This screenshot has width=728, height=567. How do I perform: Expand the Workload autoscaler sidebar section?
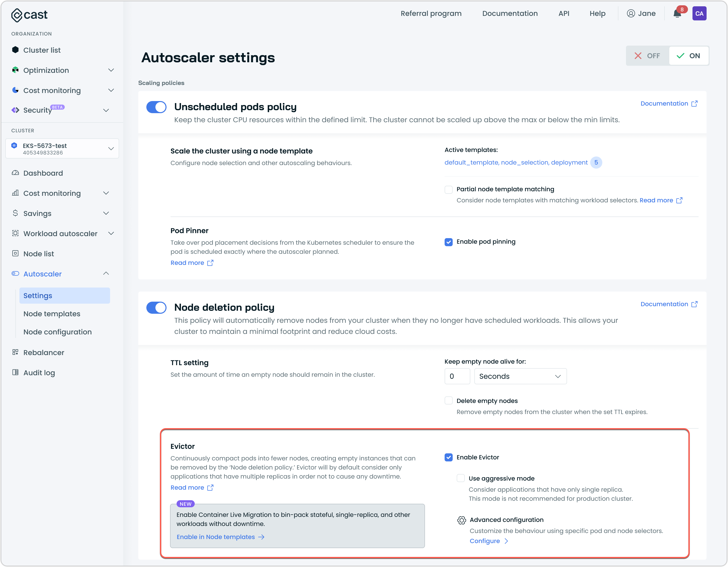pyautogui.click(x=60, y=233)
